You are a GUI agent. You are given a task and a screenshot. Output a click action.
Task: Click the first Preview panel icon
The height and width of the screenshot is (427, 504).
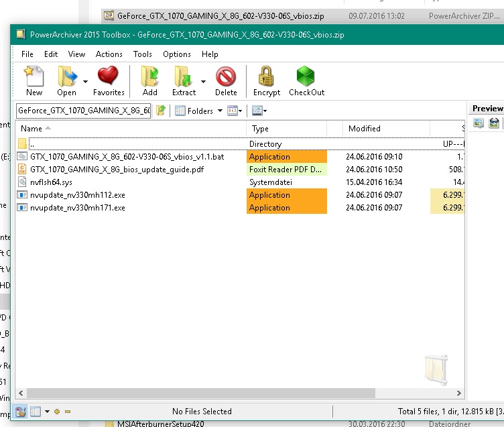479,123
